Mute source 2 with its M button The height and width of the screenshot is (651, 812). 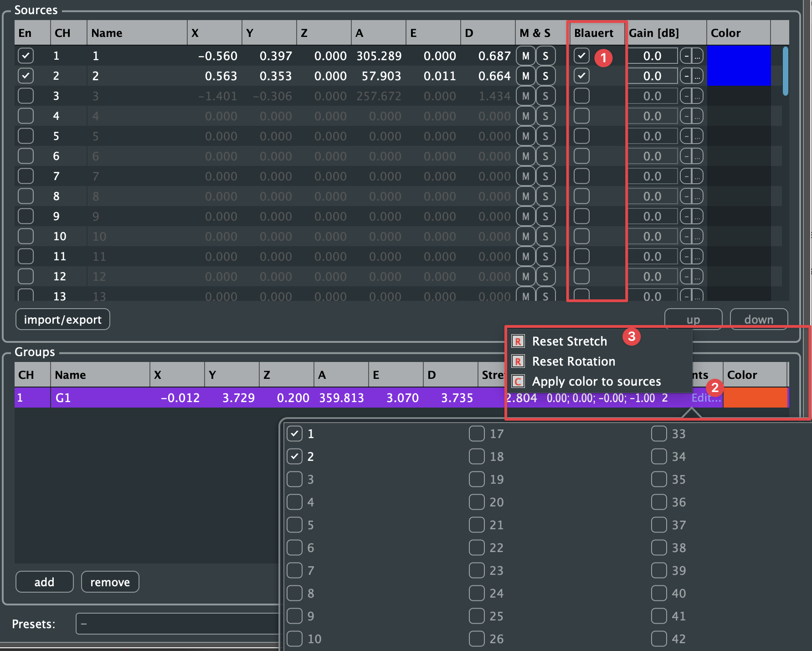click(x=525, y=76)
